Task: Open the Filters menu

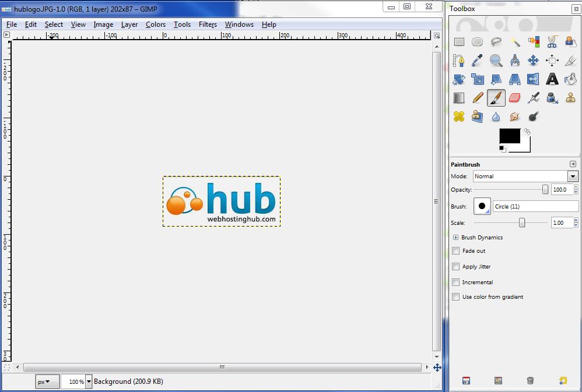Action: pyautogui.click(x=208, y=24)
